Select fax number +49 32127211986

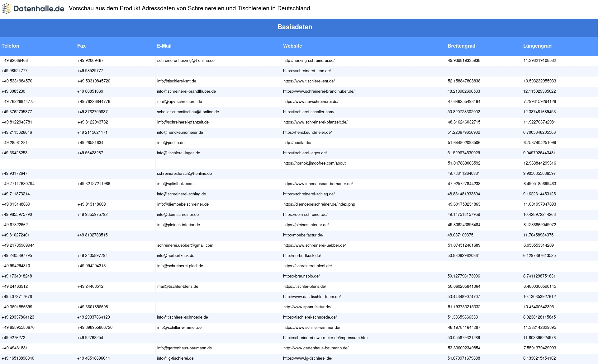94,184
